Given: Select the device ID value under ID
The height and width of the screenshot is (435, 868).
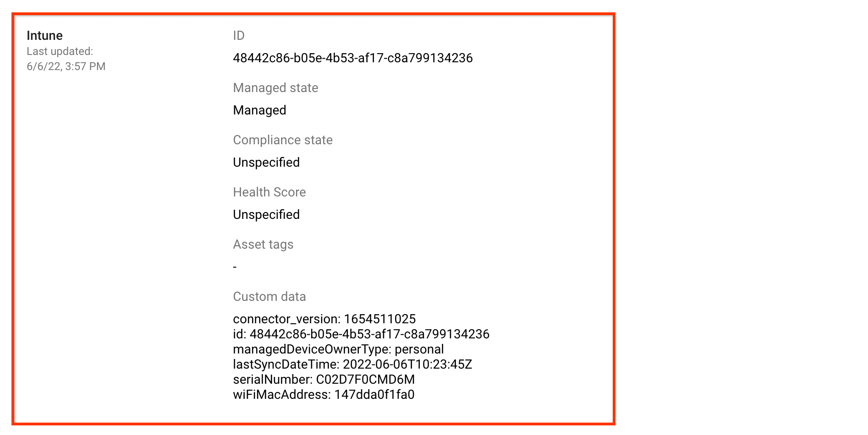Looking at the screenshot, I should tap(352, 58).
